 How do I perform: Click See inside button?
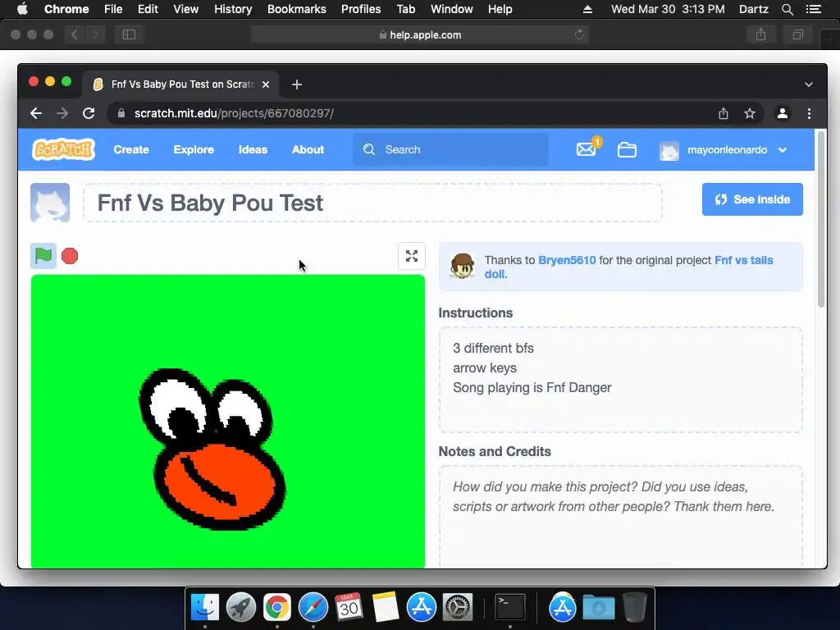click(x=752, y=199)
